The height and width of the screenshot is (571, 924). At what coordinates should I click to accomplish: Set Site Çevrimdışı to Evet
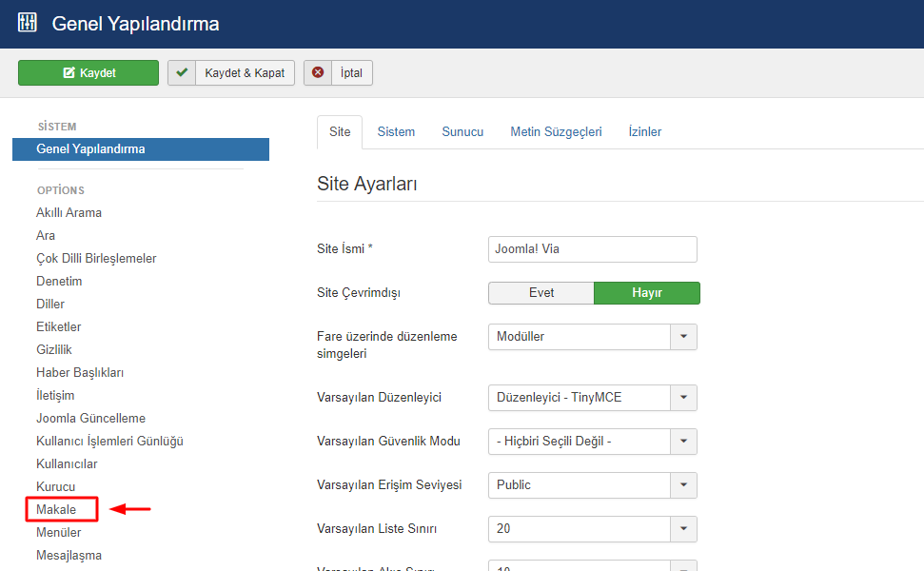coord(541,293)
